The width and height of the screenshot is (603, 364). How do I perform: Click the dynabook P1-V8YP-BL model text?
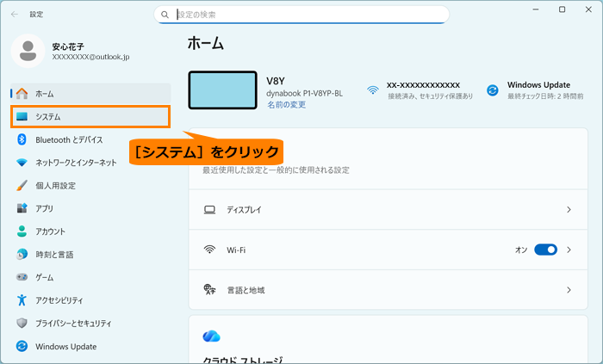(x=304, y=93)
